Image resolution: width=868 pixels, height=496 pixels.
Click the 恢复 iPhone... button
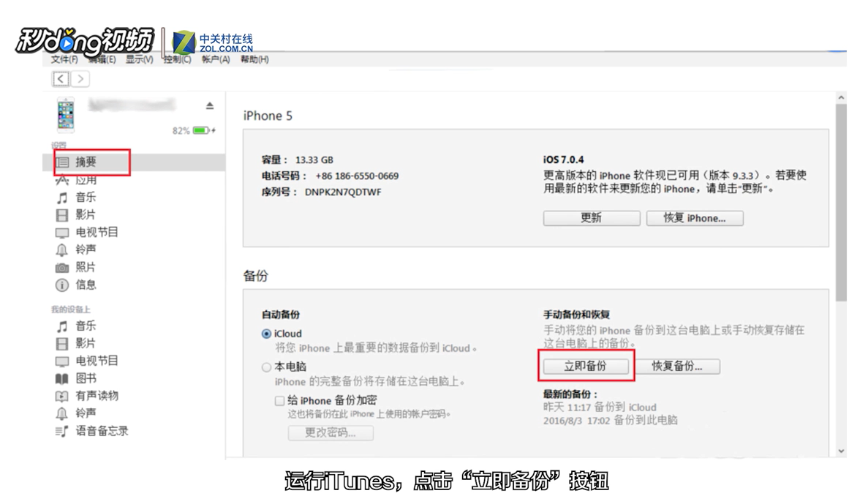point(695,218)
